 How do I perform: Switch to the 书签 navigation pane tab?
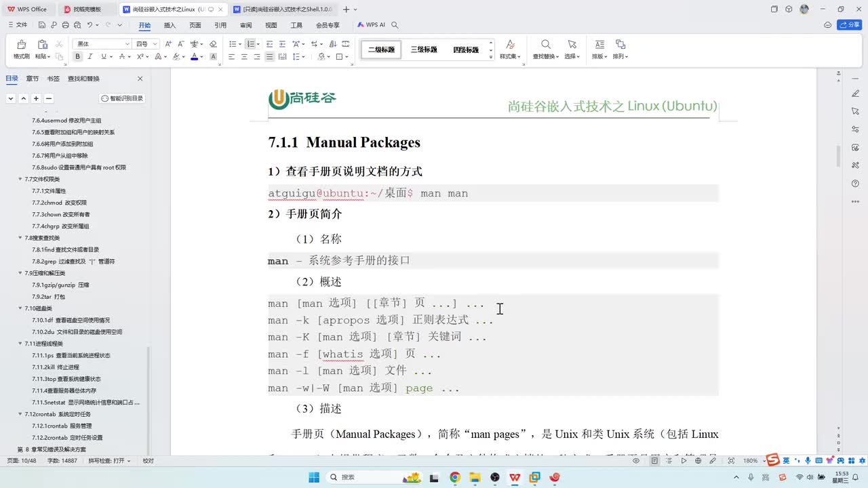click(x=54, y=79)
